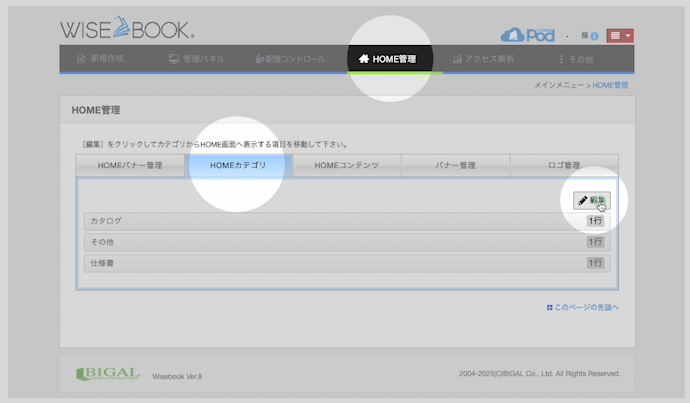Open the Cloud Pod logo link
Screen dimensions: 690x403
[528, 35]
